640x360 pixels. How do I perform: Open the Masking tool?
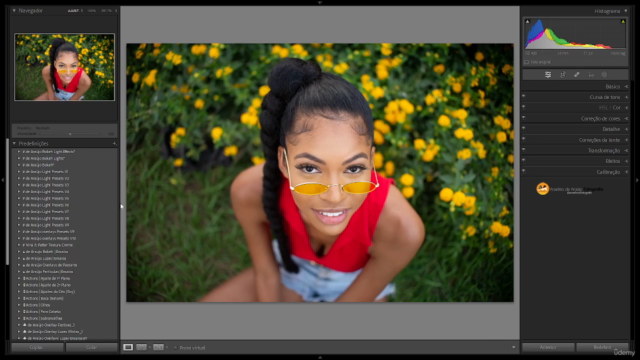604,75
